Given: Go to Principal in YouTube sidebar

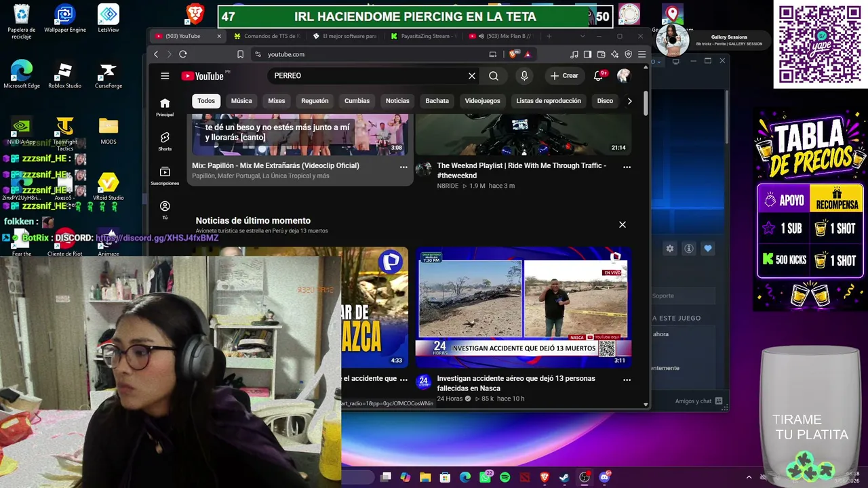Looking at the screenshot, I should coord(165,107).
